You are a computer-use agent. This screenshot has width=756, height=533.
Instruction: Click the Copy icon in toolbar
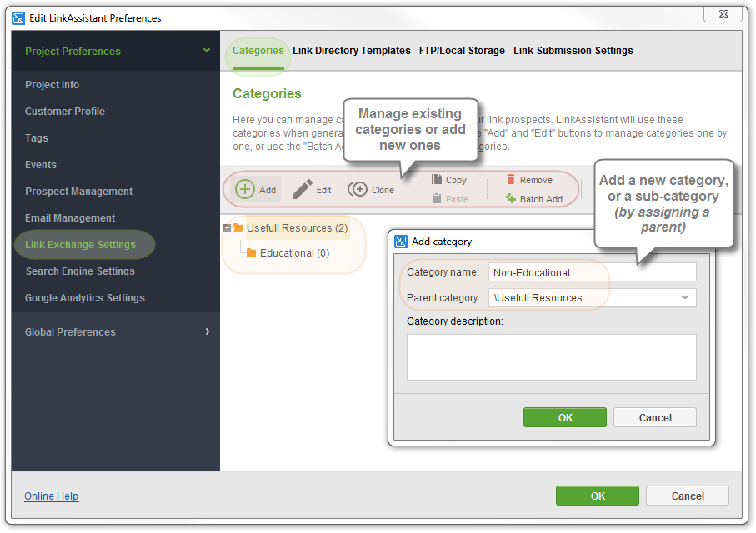(437, 179)
